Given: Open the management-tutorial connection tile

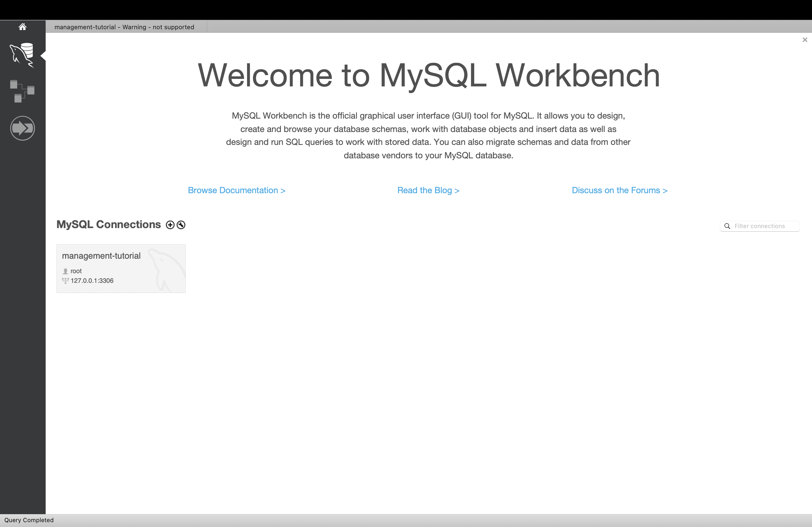Looking at the screenshot, I should point(121,269).
